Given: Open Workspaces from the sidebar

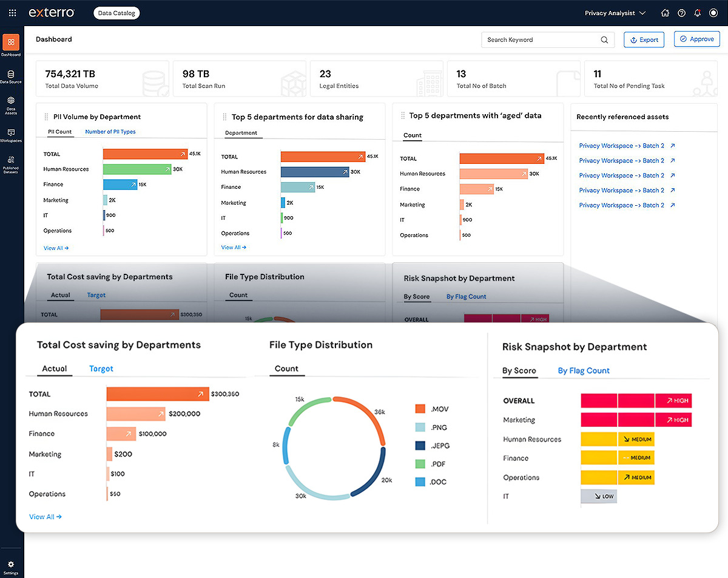Looking at the screenshot, I should tap(11, 135).
